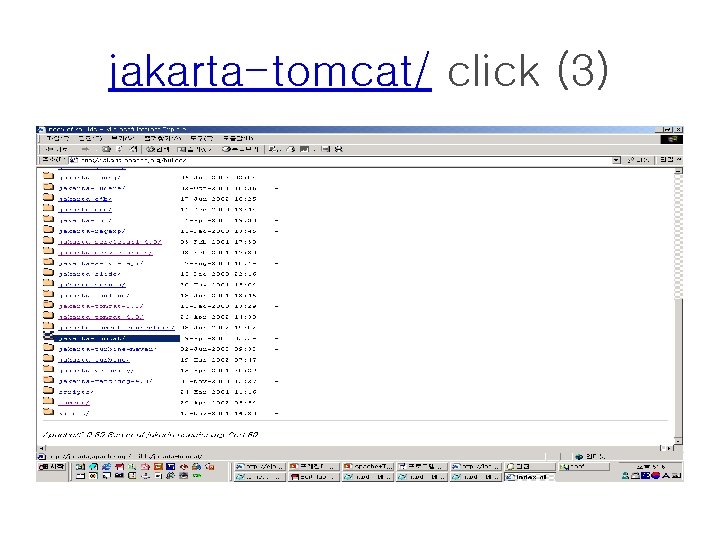Click the horizontal scrollbar left arrow
This screenshot has width=720, height=540.
[x=42, y=448]
